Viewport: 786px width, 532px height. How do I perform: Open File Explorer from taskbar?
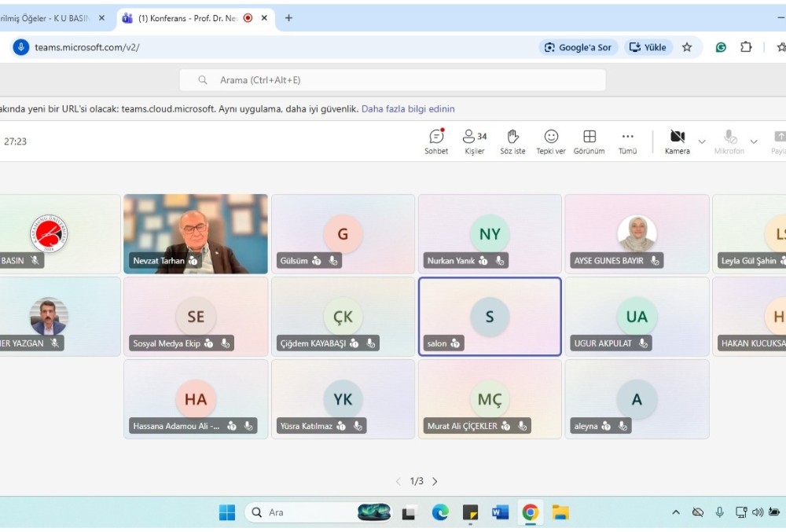tap(560, 512)
